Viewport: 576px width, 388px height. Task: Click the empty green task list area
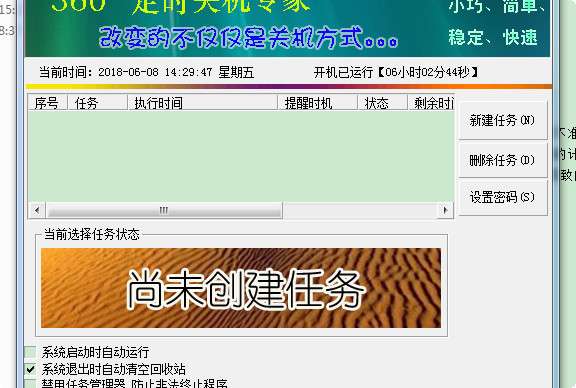tap(241, 156)
